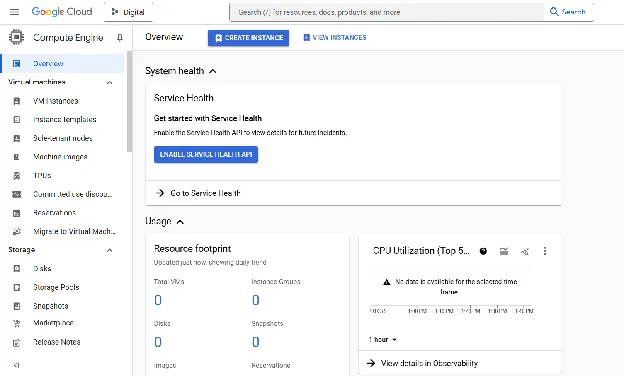This screenshot has width=624, height=376.
Task: Click the Compute Engine chip icon
Action: 16,37
